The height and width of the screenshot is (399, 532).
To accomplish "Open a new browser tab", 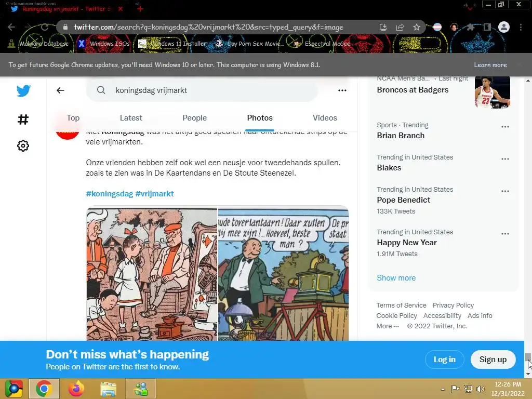I will coord(140,9).
